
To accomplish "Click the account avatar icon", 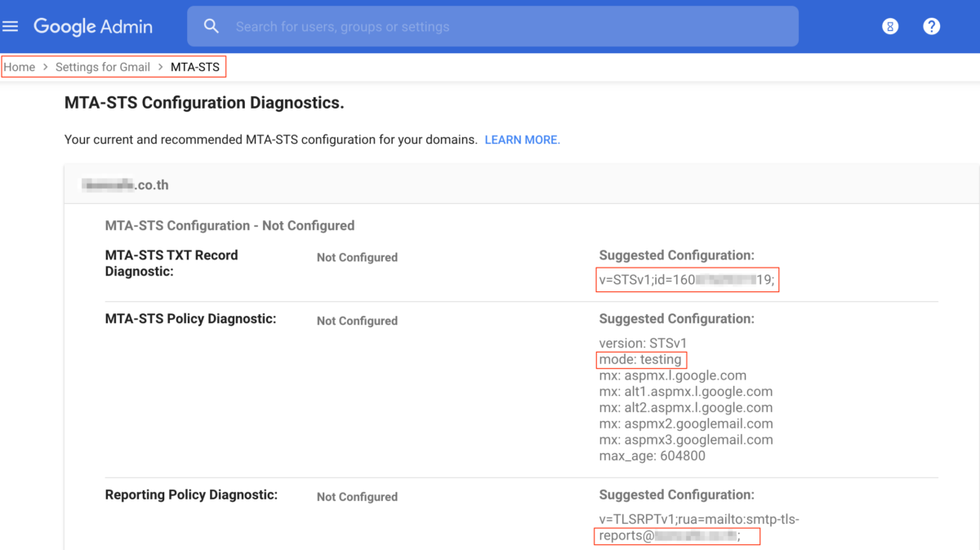I will click(x=889, y=25).
